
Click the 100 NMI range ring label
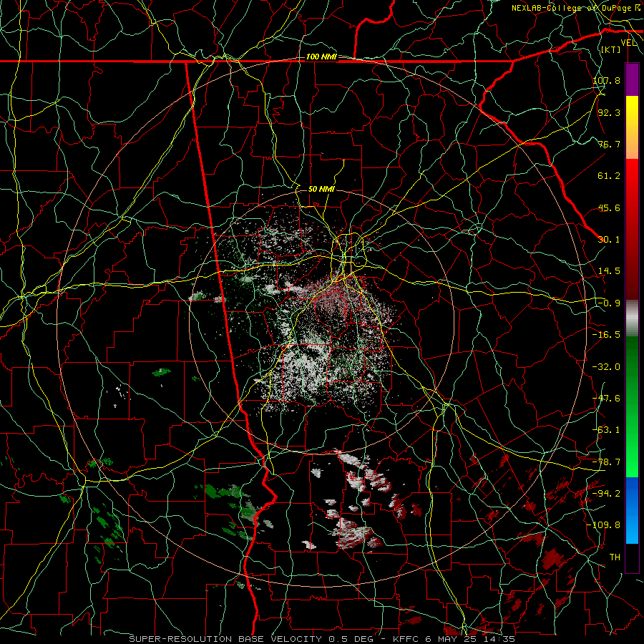[x=321, y=57]
